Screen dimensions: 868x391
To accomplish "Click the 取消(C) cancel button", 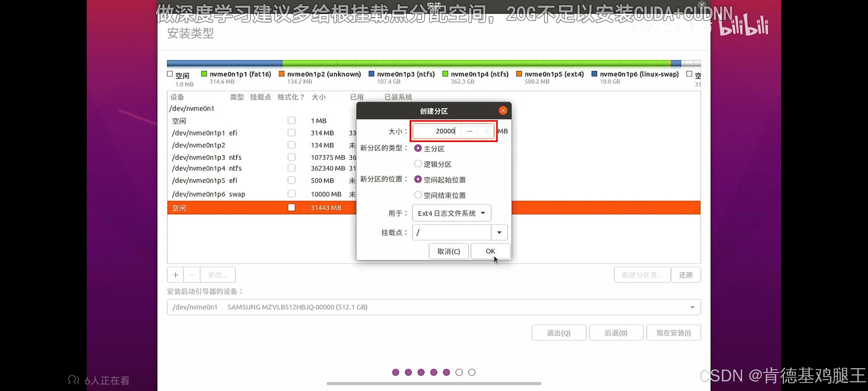I will pyautogui.click(x=449, y=251).
